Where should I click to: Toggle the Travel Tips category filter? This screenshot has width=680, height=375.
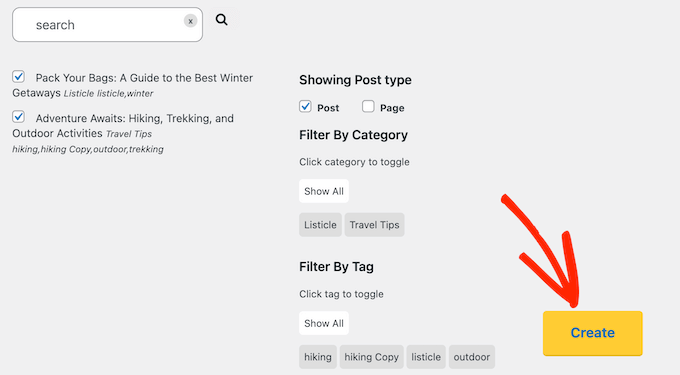click(375, 225)
